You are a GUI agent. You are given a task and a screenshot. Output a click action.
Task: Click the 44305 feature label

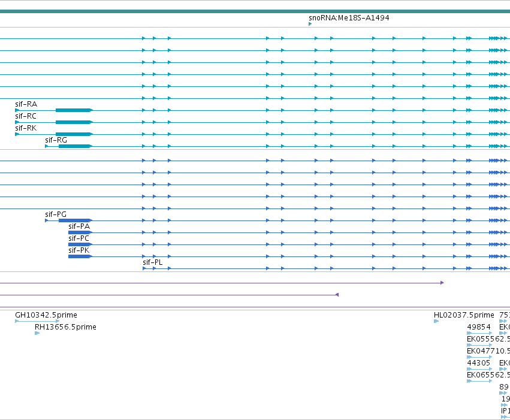coord(478,363)
